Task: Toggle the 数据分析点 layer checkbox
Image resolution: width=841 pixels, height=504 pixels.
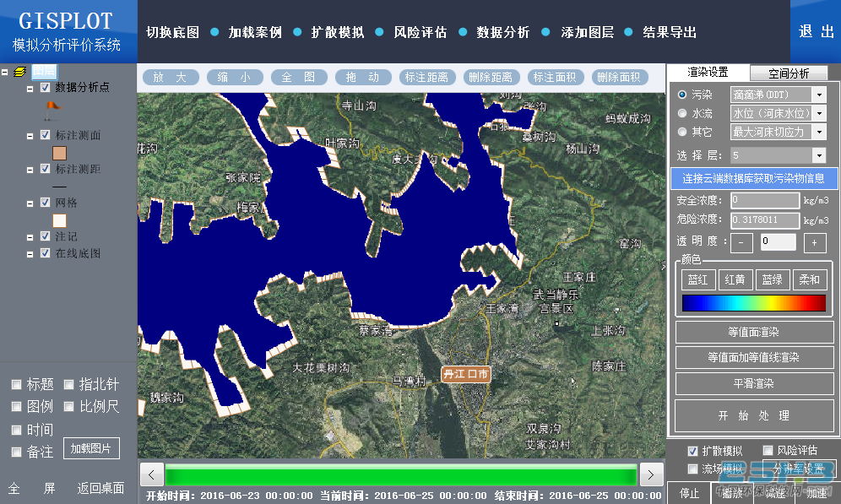Action: (46, 88)
